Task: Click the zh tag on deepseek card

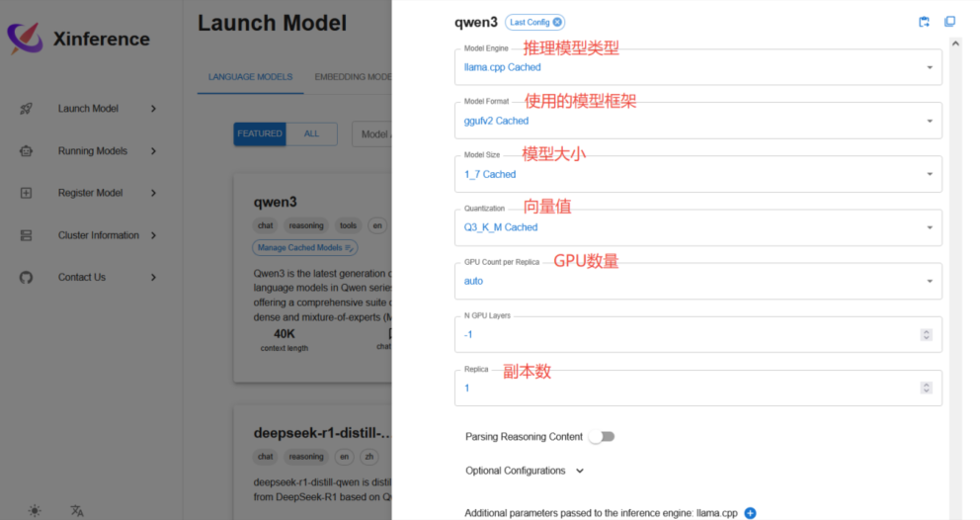Action: pos(369,457)
